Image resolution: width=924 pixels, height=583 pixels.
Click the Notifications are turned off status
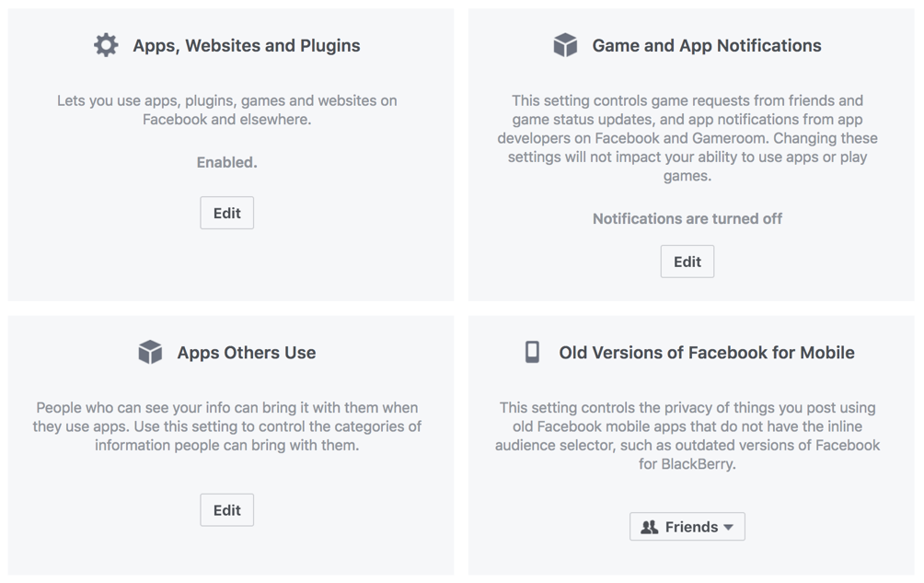pos(687,219)
